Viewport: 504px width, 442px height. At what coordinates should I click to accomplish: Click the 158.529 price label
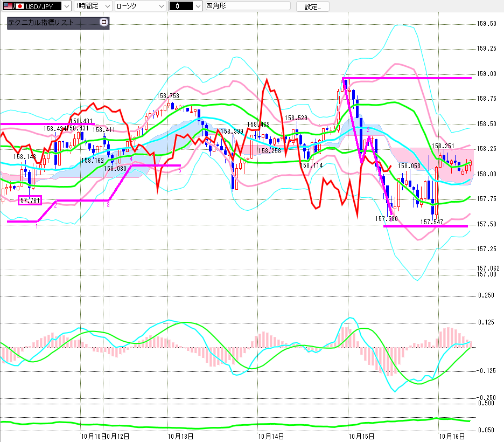coord(296,118)
